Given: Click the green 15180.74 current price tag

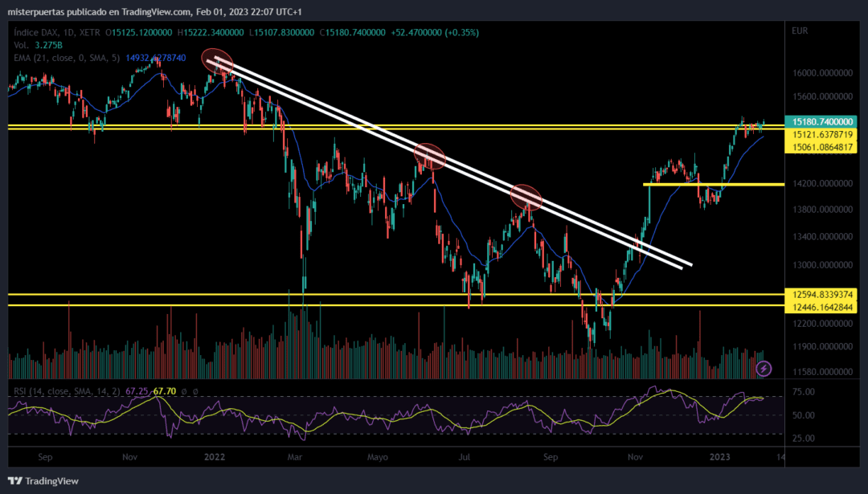Looking at the screenshot, I should (x=821, y=122).
